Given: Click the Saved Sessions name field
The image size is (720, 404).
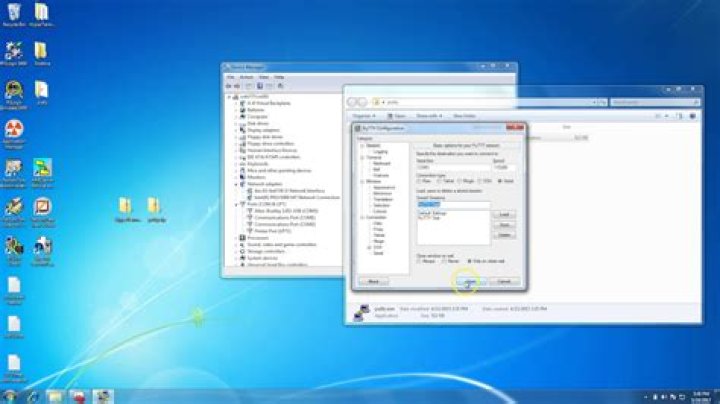Looking at the screenshot, I should [x=453, y=204].
